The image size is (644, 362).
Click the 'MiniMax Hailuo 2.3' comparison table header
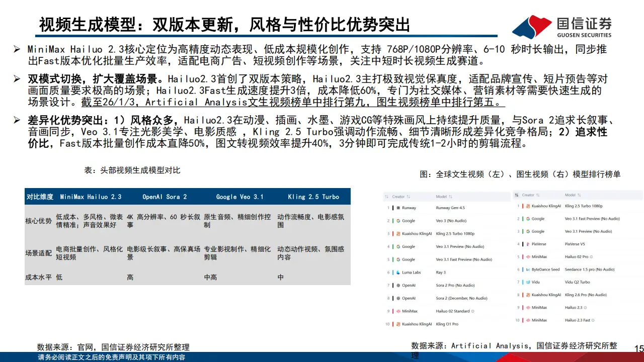[91, 197]
